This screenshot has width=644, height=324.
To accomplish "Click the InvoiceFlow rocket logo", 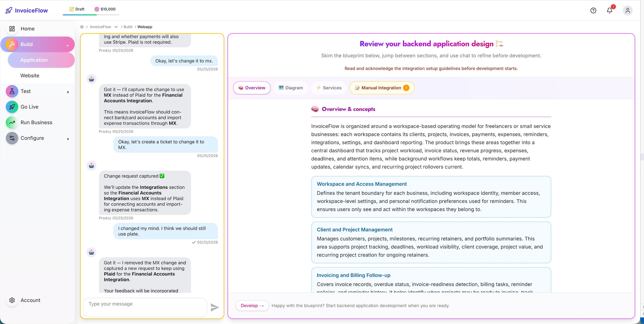I will 9,10.
